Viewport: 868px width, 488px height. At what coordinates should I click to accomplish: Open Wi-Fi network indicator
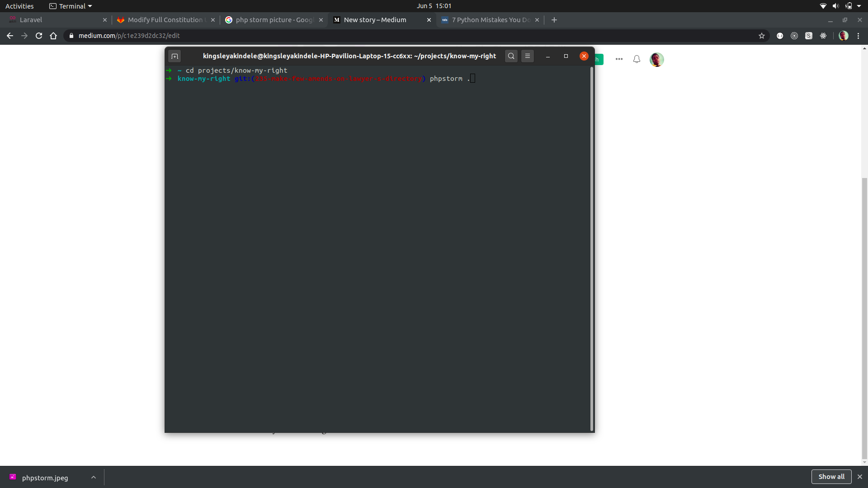click(x=823, y=6)
